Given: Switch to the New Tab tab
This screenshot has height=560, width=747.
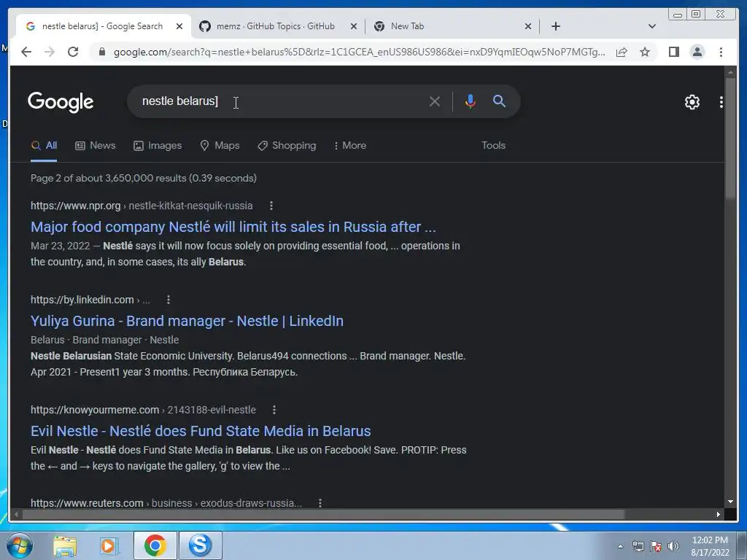Looking at the screenshot, I should 406,26.
